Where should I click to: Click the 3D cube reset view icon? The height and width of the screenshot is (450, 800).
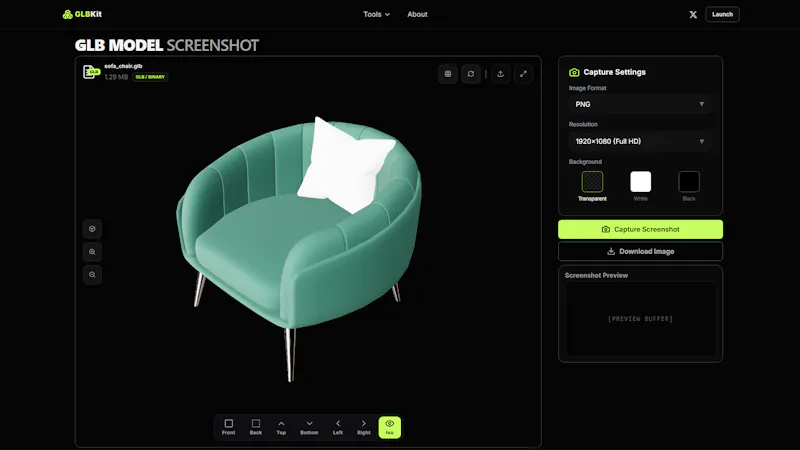[x=92, y=229]
